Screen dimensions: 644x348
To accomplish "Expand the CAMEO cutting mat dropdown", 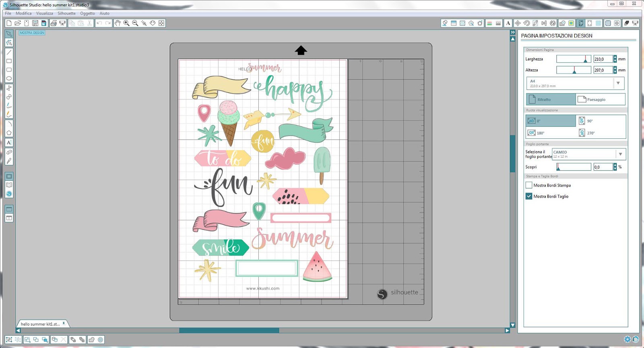I will click(621, 154).
